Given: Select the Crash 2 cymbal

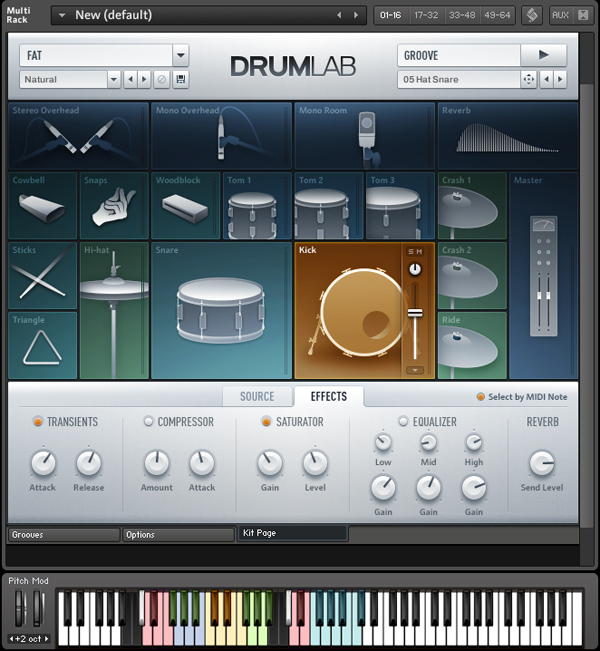Looking at the screenshot, I should 472,276.
